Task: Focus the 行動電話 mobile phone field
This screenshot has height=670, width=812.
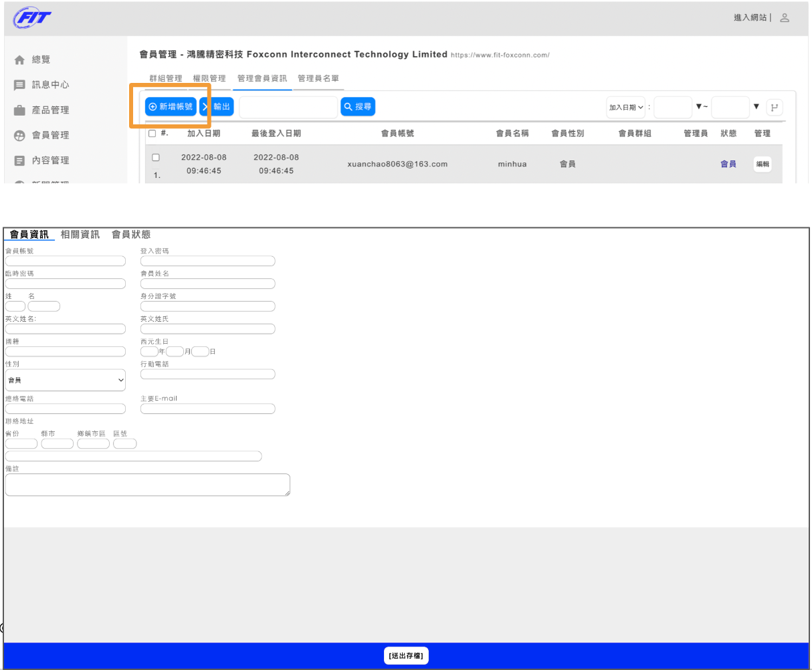Action: (x=208, y=374)
